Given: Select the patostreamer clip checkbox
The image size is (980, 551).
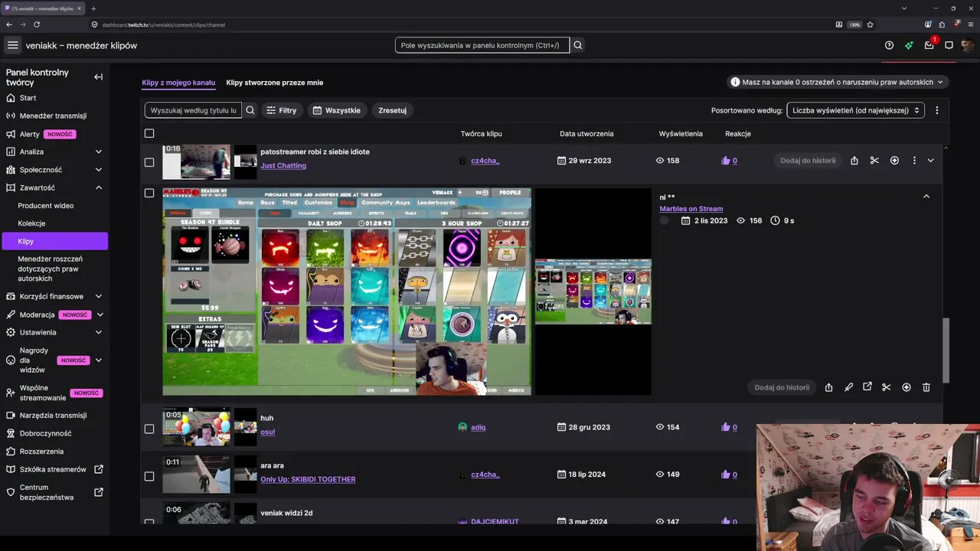Looking at the screenshot, I should pyautogui.click(x=149, y=162).
